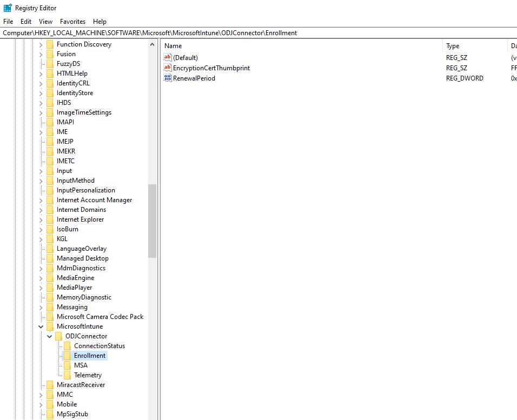Click the ConnectionStatus folder icon

(x=67, y=346)
